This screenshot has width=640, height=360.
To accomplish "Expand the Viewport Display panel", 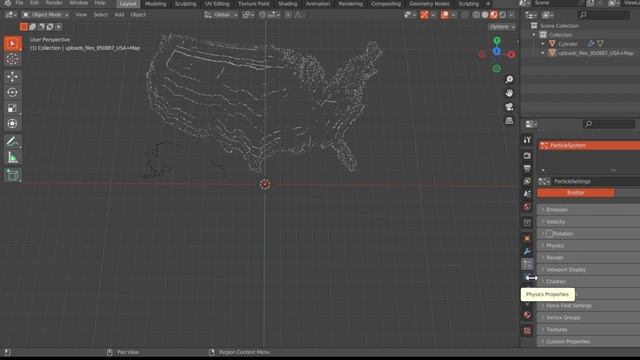I will click(x=588, y=270).
